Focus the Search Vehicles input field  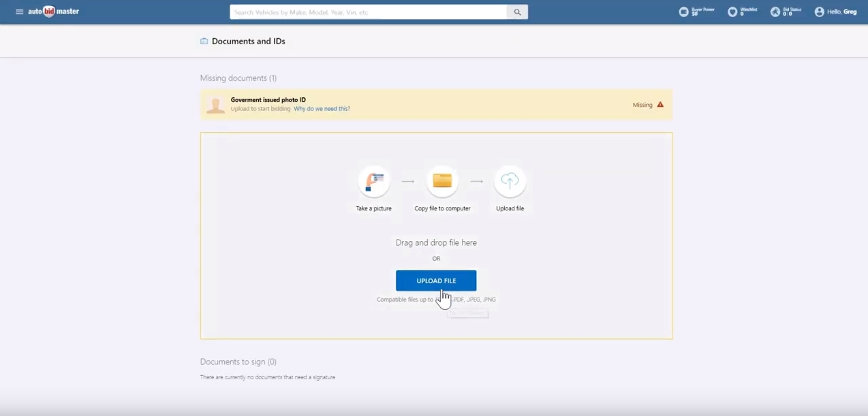[368, 12]
